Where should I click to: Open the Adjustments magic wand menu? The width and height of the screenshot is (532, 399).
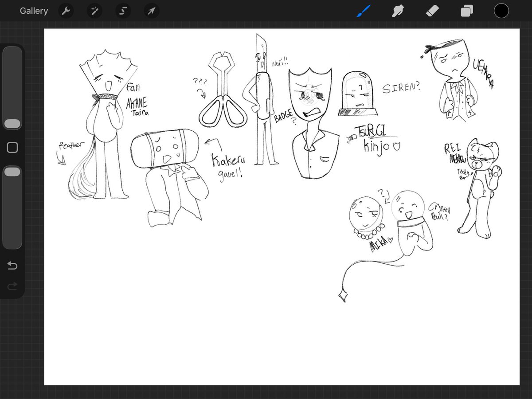pos(94,11)
